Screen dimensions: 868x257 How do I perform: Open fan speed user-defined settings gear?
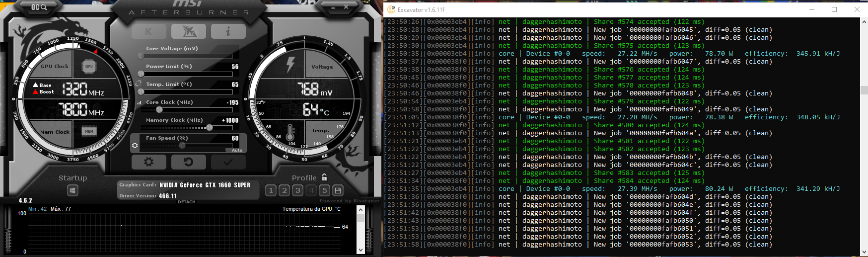point(135,146)
